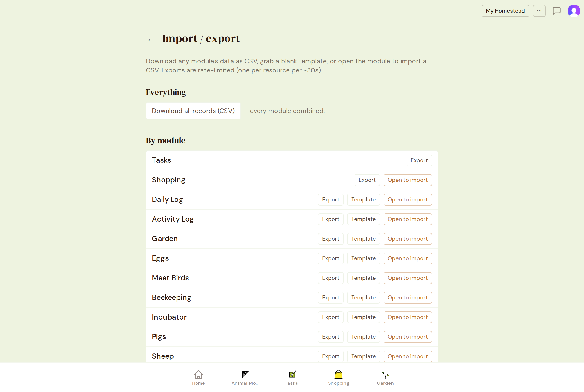The height and width of the screenshot is (392, 584).
Task: Download all records as CSV
Action: coord(193,111)
